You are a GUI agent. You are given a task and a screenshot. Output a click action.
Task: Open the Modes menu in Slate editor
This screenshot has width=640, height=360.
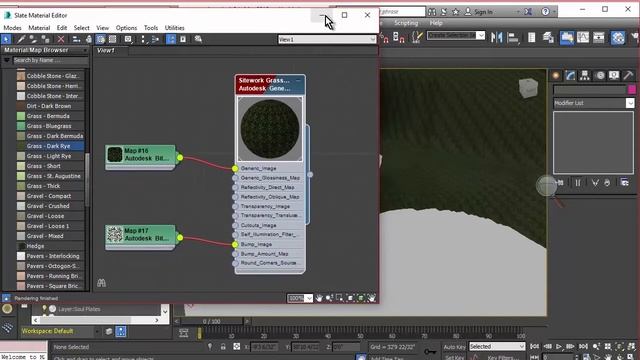point(12,28)
